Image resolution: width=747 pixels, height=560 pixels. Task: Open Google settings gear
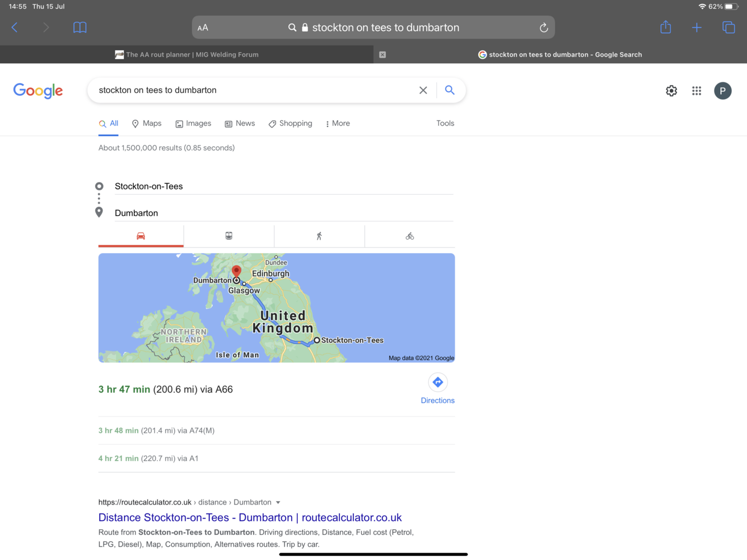pos(671,91)
